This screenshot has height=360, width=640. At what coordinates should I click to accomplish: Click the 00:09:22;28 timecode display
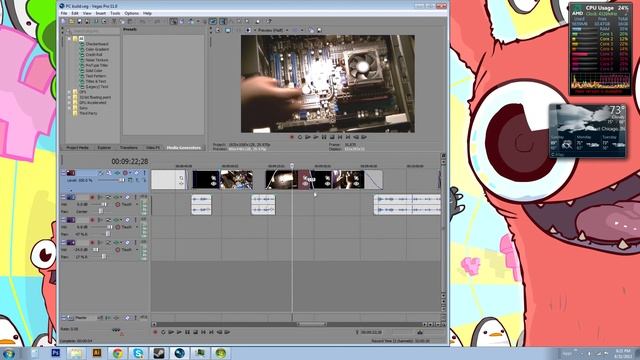tap(130, 162)
